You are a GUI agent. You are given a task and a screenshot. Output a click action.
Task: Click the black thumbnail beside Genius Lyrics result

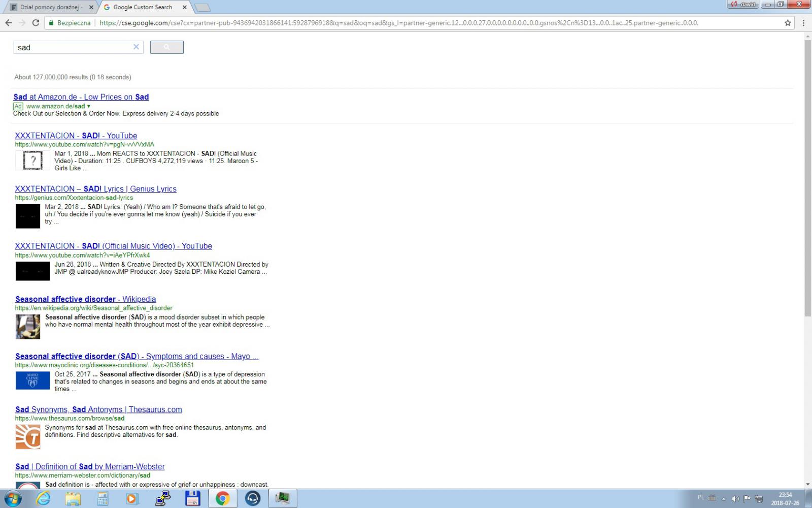coord(28,216)
